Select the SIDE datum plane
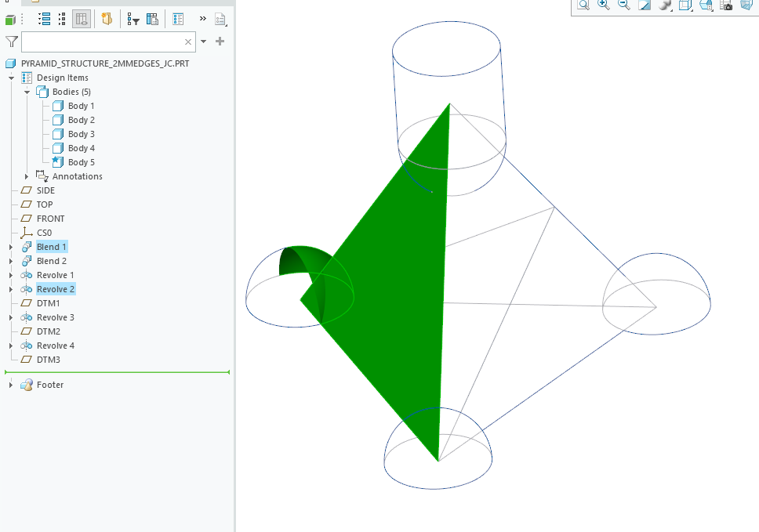 (x=45, y=190)
